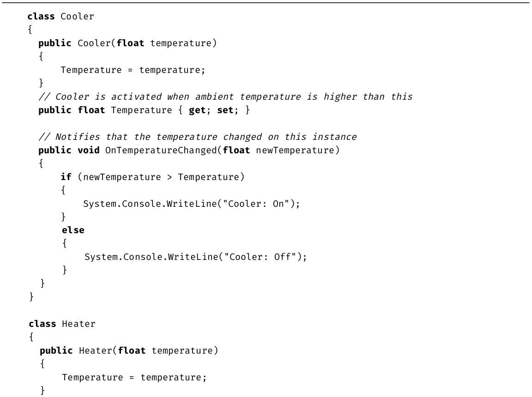
Task: Click the 'else' keyword
Action: click(x=73, y=230)
